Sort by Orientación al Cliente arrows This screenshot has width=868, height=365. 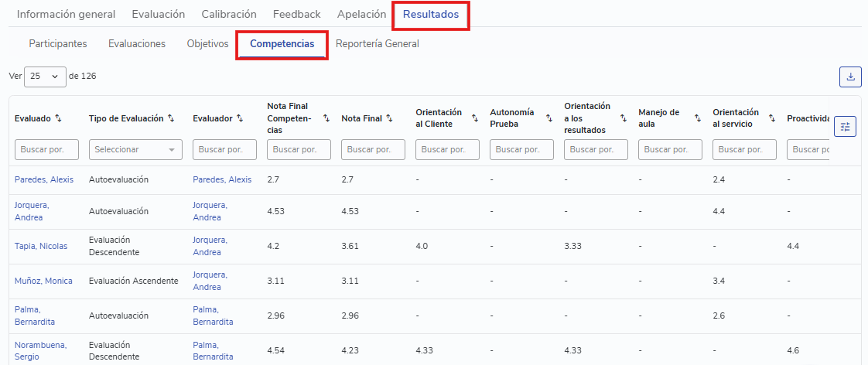pos(475,118)
